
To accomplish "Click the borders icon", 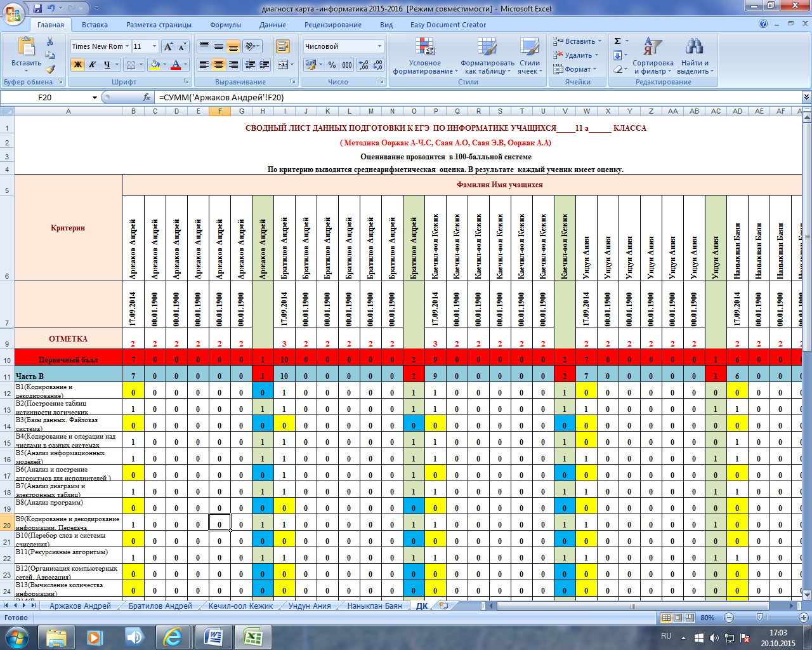I will click(130, 64).
